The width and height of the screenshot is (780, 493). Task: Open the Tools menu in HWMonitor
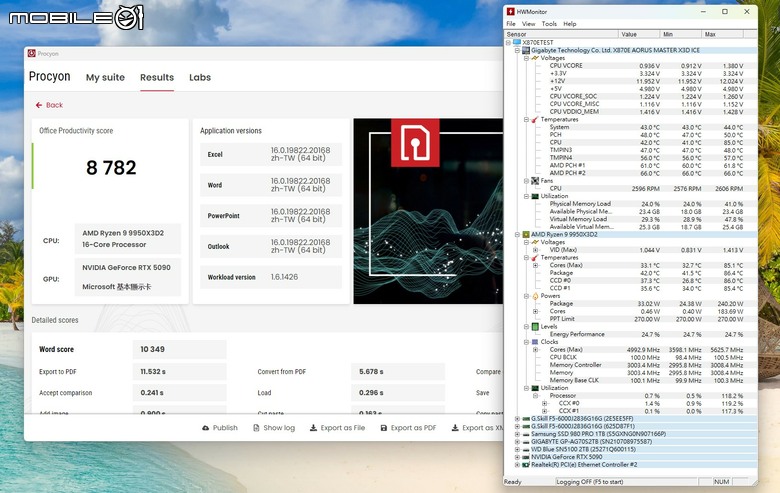click(549, 24)
